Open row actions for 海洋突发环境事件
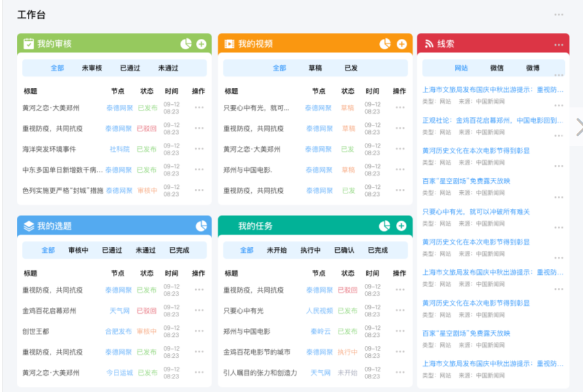The image size is (583, 392). (199, 149)
